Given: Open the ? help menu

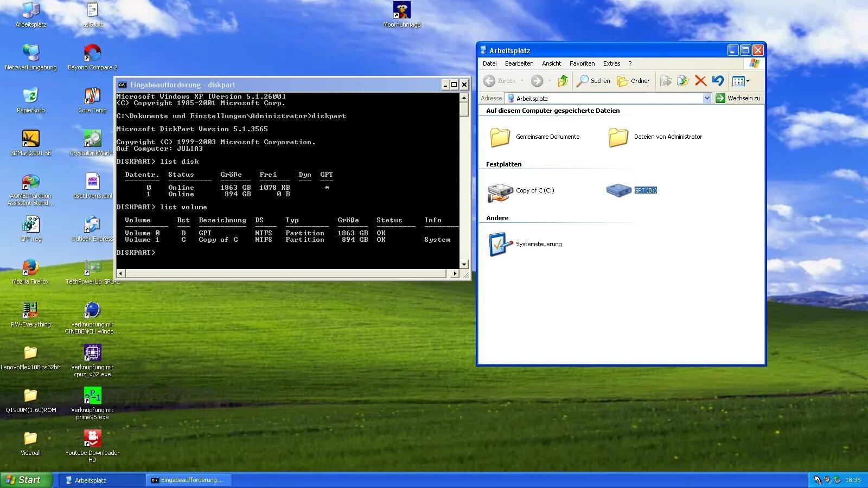Looking at the screenshot, I should coord(630,63).
